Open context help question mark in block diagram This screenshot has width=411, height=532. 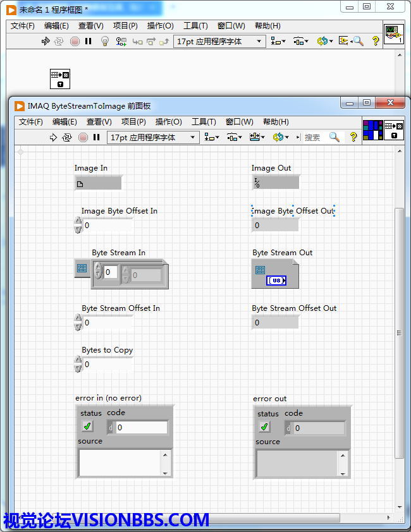376,41
